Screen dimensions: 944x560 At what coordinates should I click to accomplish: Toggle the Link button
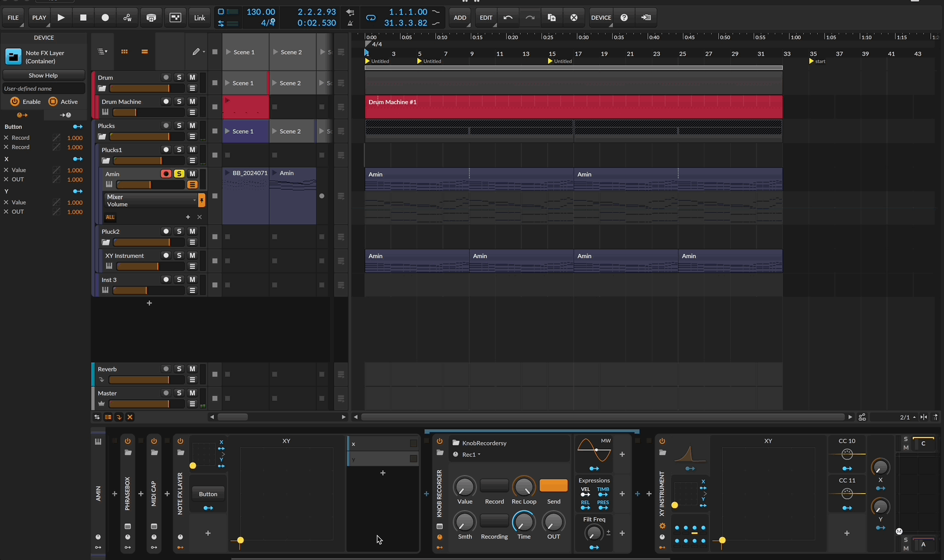point(200,18)
